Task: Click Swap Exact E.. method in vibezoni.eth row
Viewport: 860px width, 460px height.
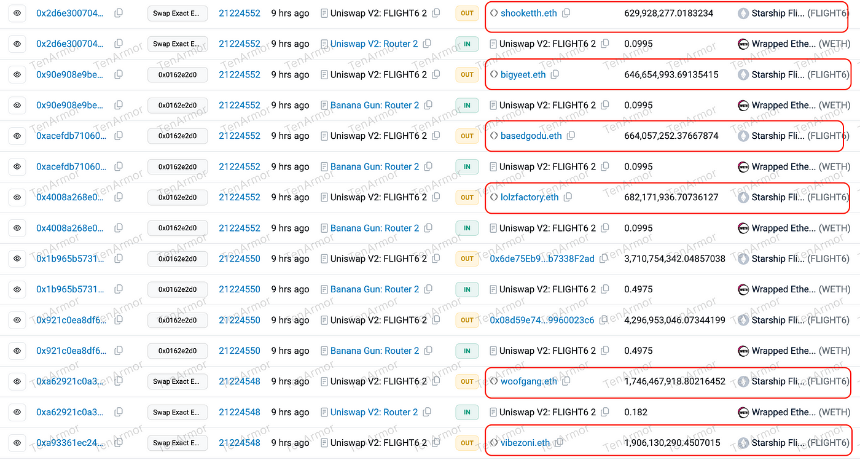Action: [x=177, y=442]
